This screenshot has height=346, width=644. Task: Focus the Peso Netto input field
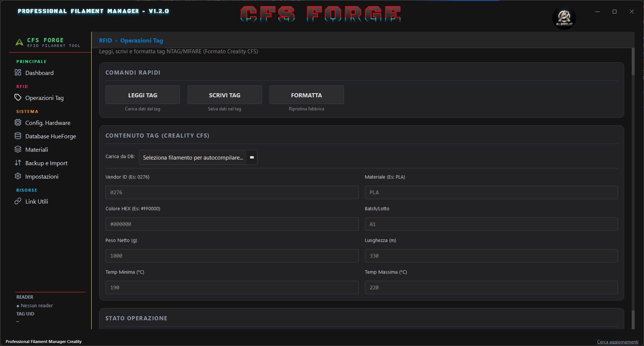click(x=232, y=256)
